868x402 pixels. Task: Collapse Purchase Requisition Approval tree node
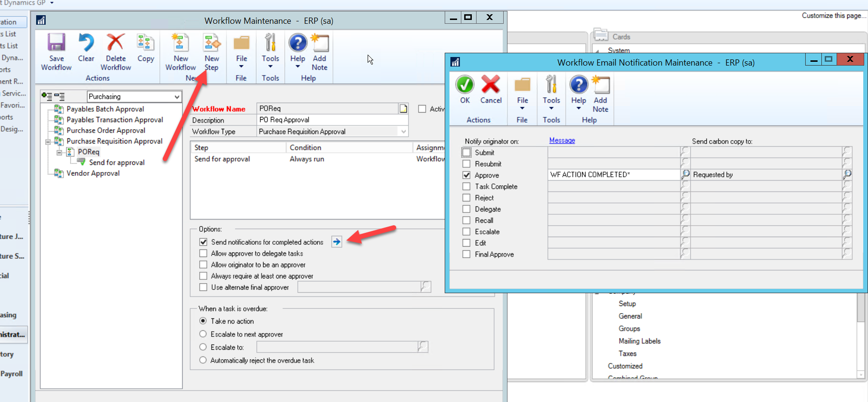coord(48,142)
